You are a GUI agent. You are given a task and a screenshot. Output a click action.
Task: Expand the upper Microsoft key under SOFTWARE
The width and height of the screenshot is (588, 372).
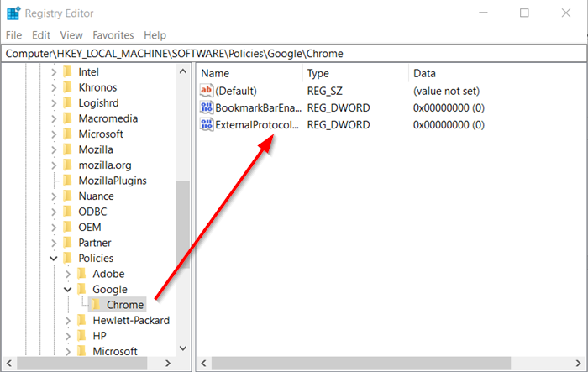click(x=54, y=134)
